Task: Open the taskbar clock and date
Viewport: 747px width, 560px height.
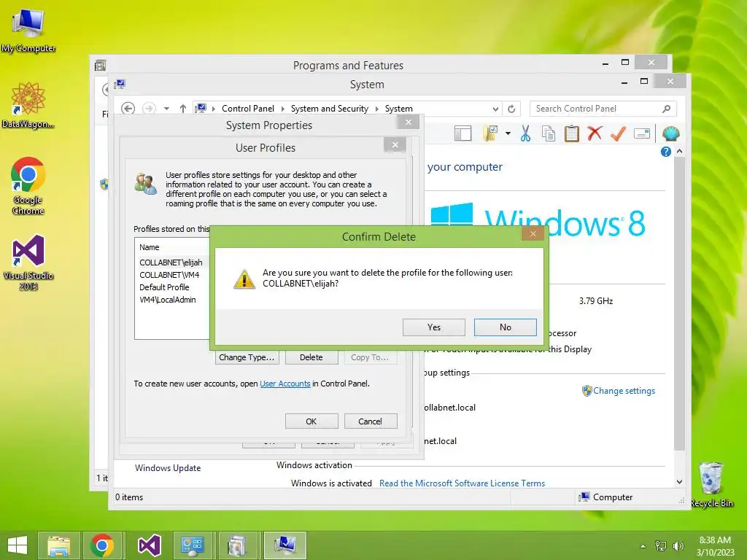Action: click(715, 545)
